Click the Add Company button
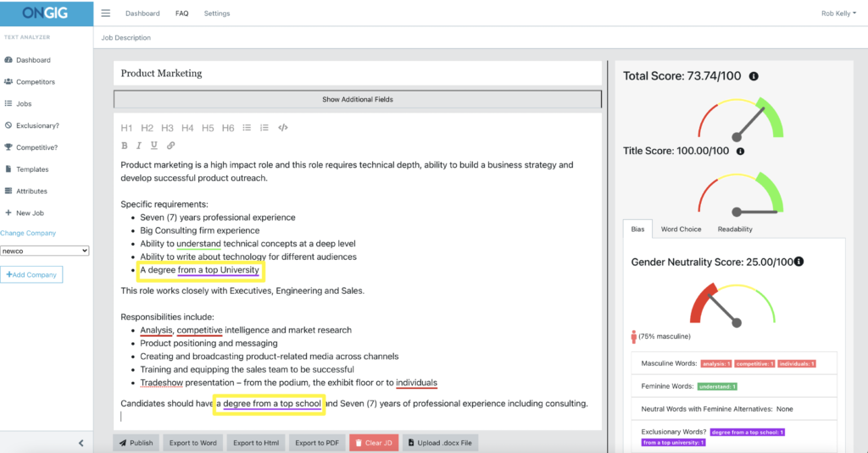Viewport: 868px width, 453px height. [x=31, y=275]
